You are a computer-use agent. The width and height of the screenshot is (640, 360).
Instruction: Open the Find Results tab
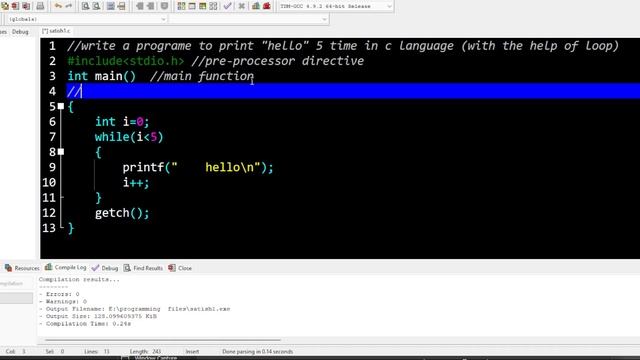point(143,268)
